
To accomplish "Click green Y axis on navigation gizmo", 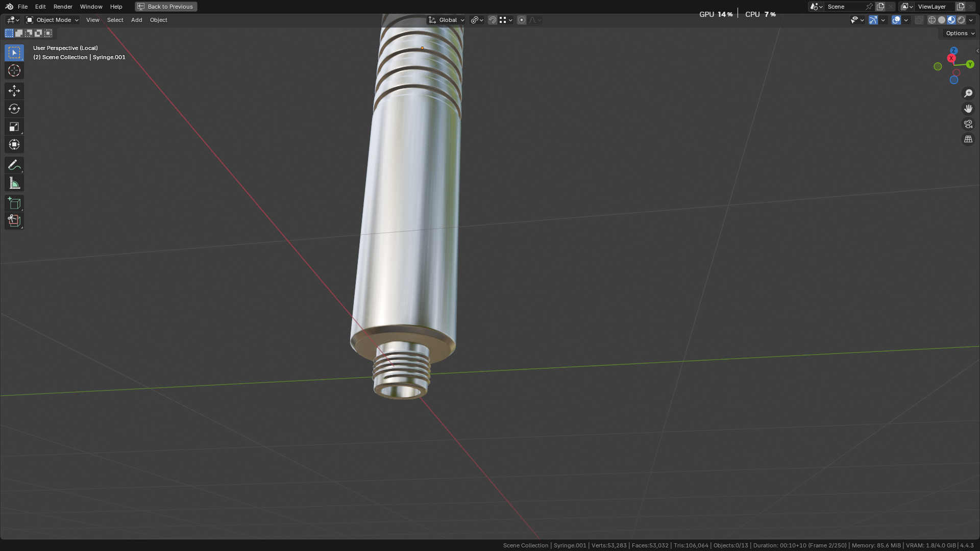I will tap(970, 64).
